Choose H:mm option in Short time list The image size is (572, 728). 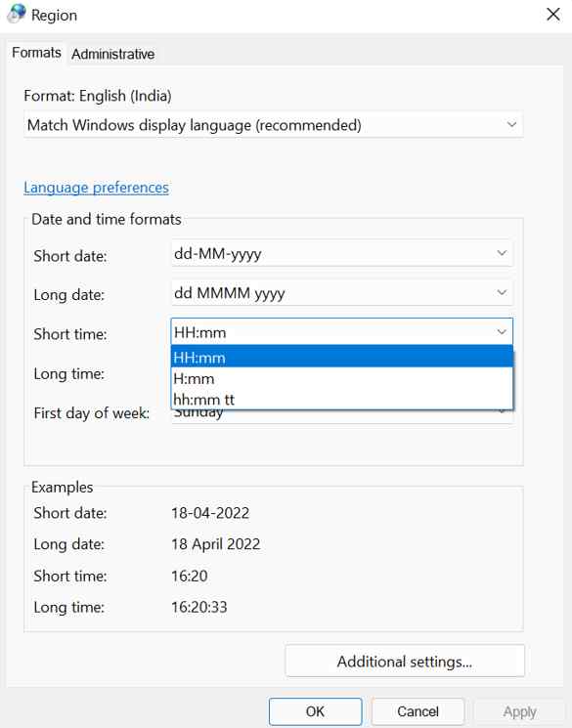(x=342, y=379)
